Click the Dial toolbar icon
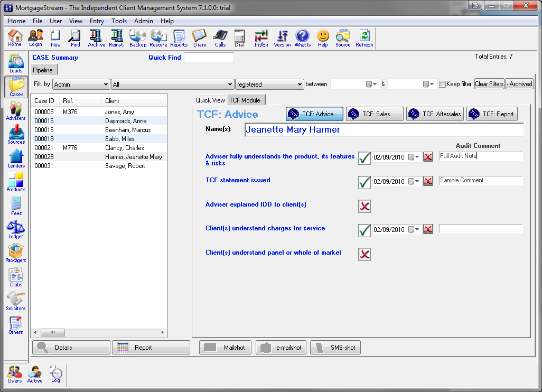Image resolution: width=542 pixels, height=392 pixels. pyautogui.click(x=239, y=38)
